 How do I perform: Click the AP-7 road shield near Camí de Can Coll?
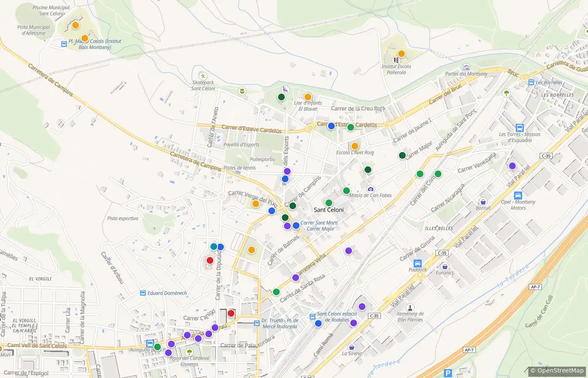click(535, 287)
